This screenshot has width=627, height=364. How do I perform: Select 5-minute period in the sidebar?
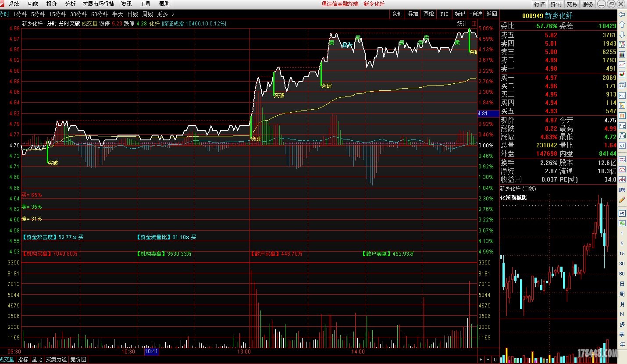622,243
